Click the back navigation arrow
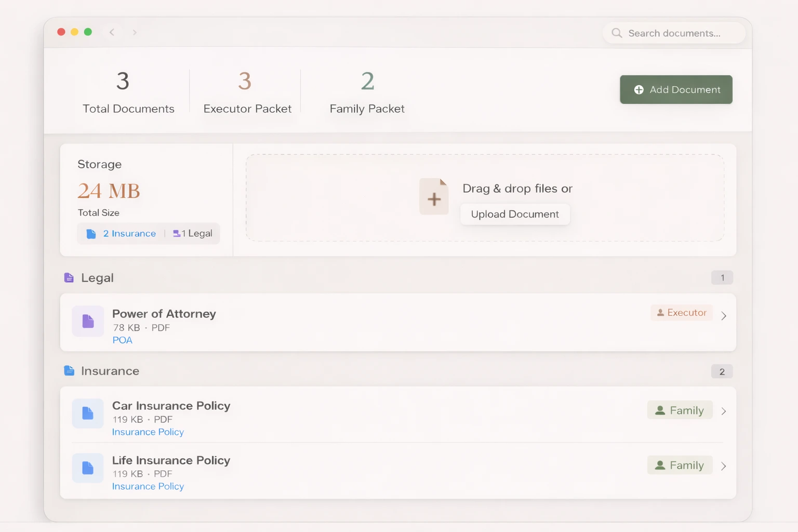798x532 pixels. (x=112, y=32)
